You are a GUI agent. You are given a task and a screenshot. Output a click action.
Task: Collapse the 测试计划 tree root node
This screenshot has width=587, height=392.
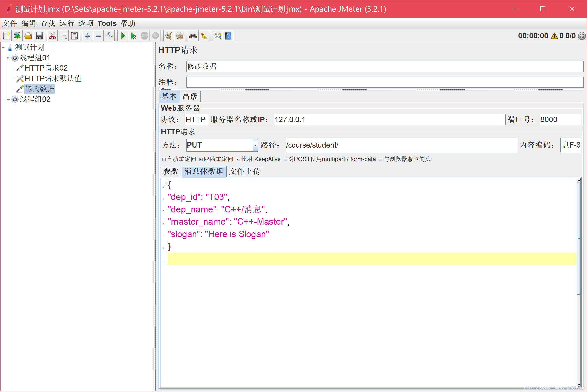(x=3, y=47)
